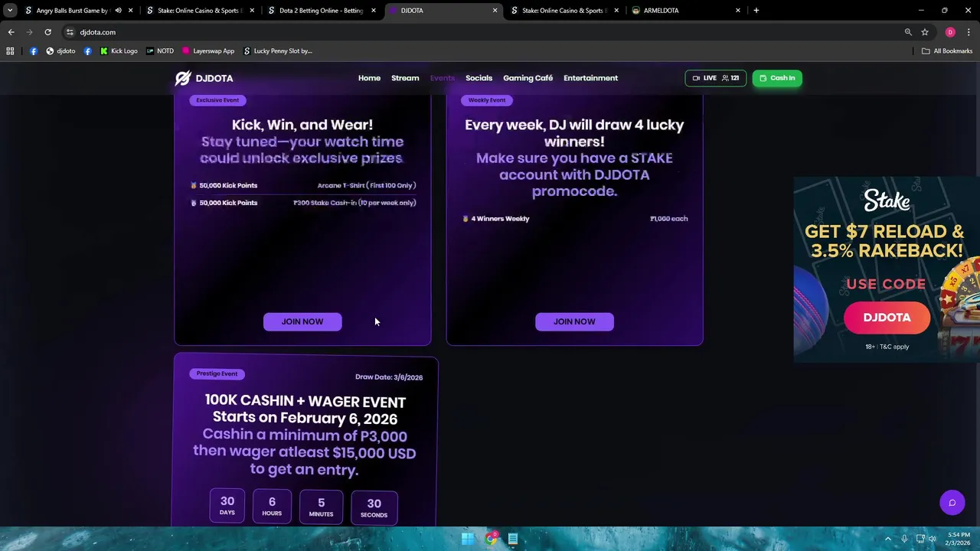This screenshot has width=980, height=551.
Task: Show hidden system tray icons
Action: (x=890, y=539)
